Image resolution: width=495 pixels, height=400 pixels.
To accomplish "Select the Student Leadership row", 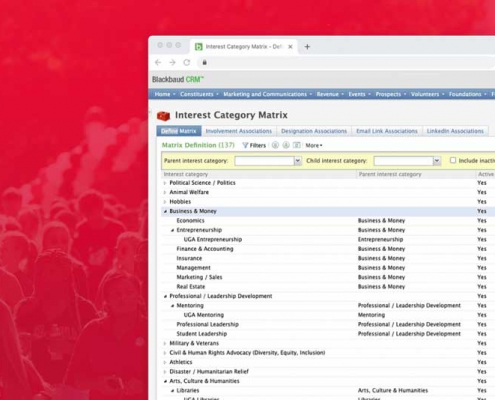I will 328,334.
